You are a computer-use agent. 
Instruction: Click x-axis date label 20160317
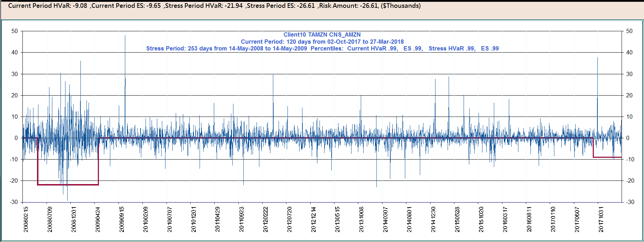506,220
